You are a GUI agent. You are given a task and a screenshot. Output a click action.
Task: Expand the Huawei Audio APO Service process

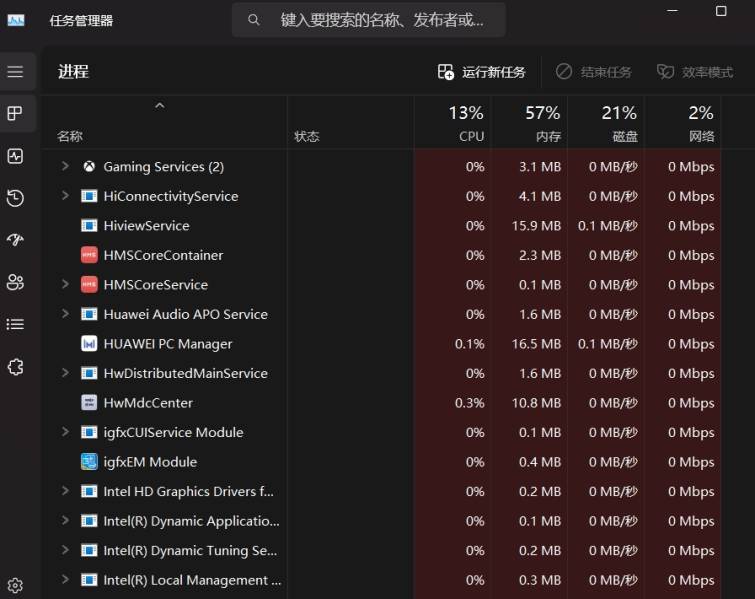65,314
